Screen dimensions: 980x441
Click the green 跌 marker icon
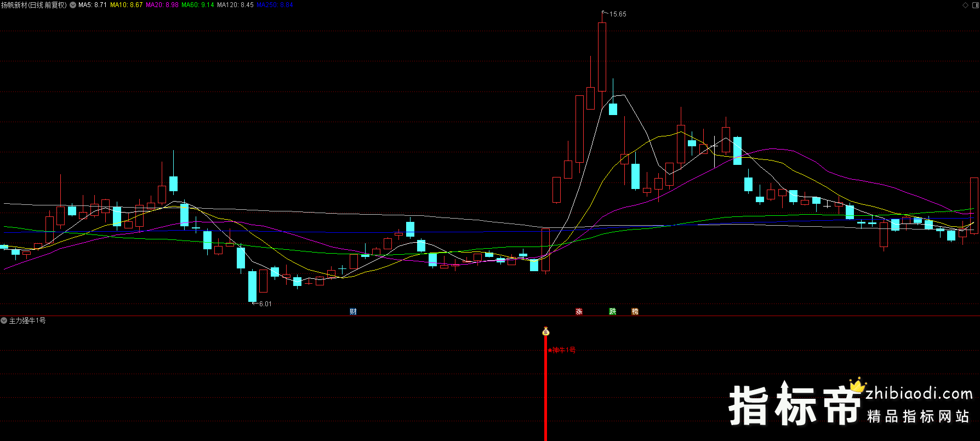point(612,312)
